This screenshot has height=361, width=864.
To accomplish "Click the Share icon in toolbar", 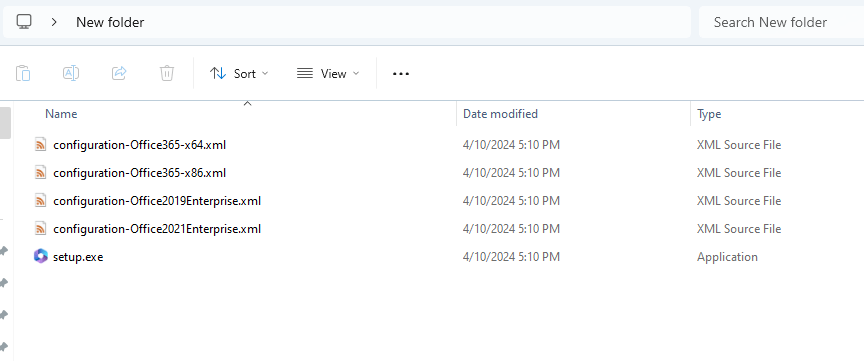I will click(x=119, y=73).
